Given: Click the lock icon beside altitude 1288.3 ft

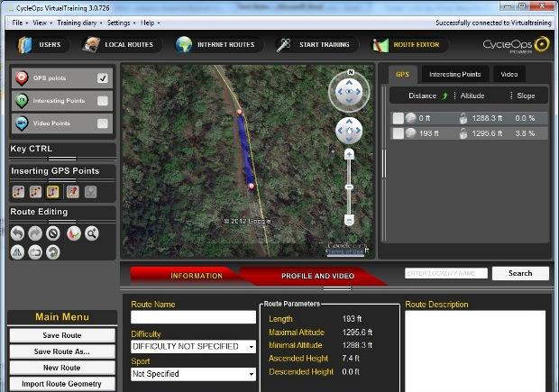Looking at the screenshot, I should point(463,118).
